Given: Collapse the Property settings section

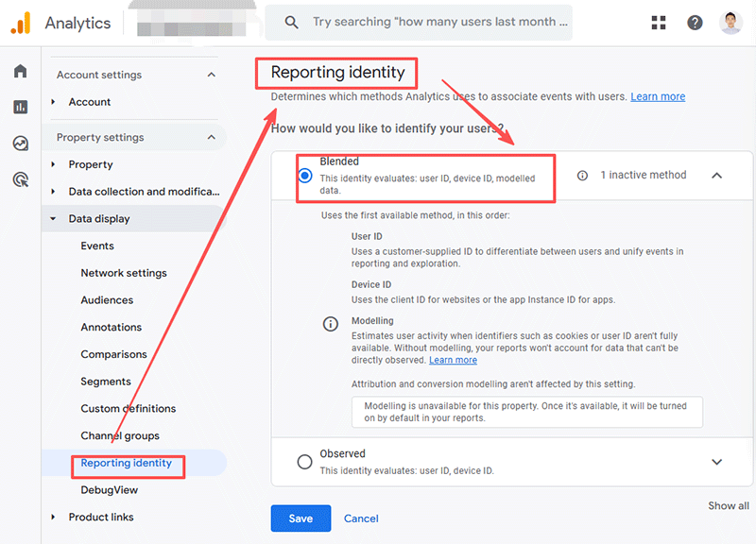Looking at the screenshot, I should tap(211, 138).
